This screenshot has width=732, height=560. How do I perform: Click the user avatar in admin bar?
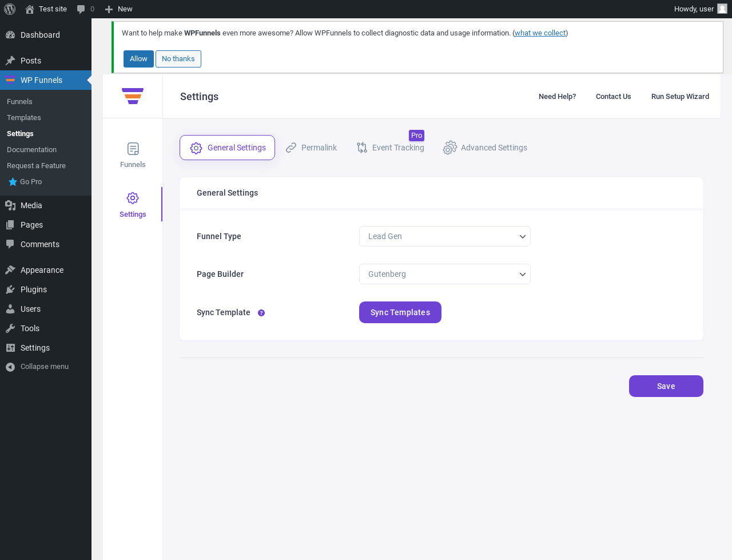(x=722, y=9)
